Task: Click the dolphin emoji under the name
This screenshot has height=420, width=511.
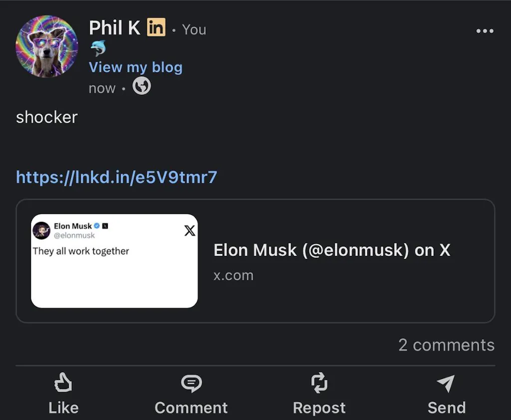Action: click(98, 48)
